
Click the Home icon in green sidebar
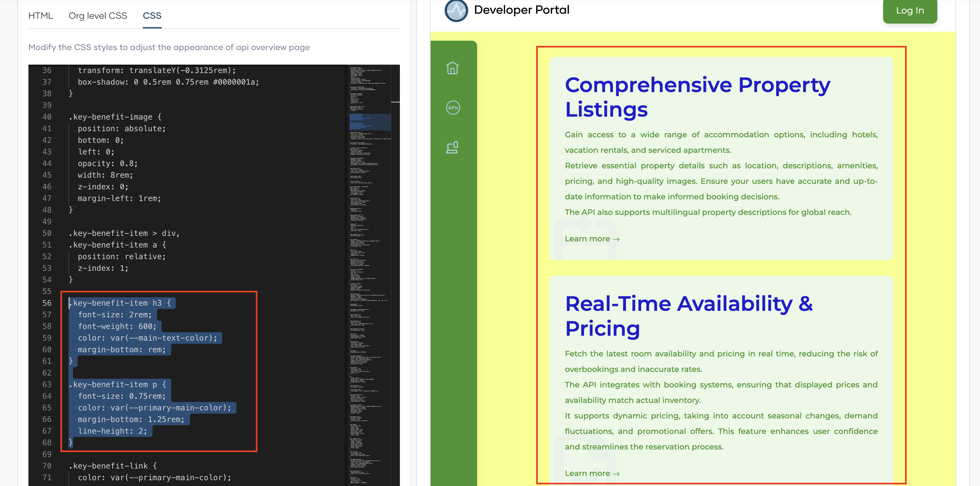[452, 68]
